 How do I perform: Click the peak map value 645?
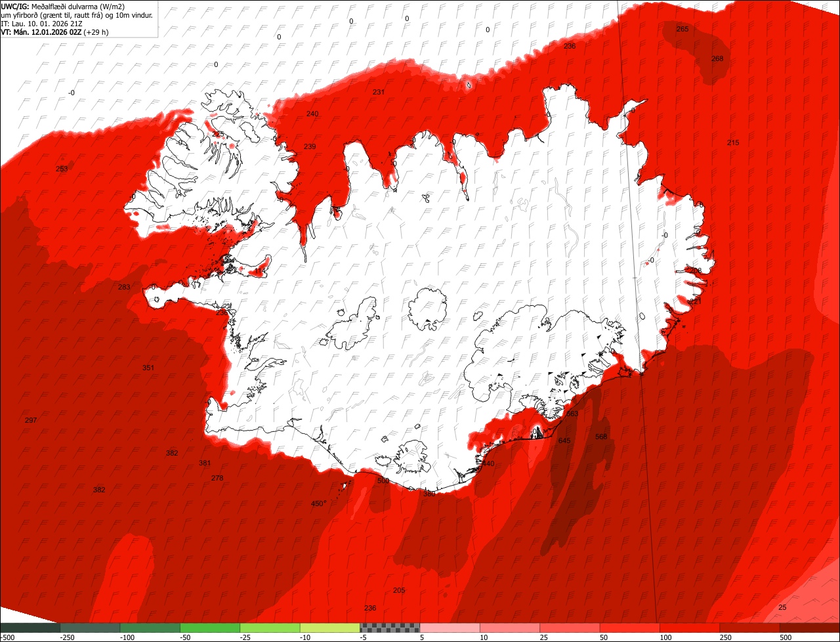click(564, 440)
